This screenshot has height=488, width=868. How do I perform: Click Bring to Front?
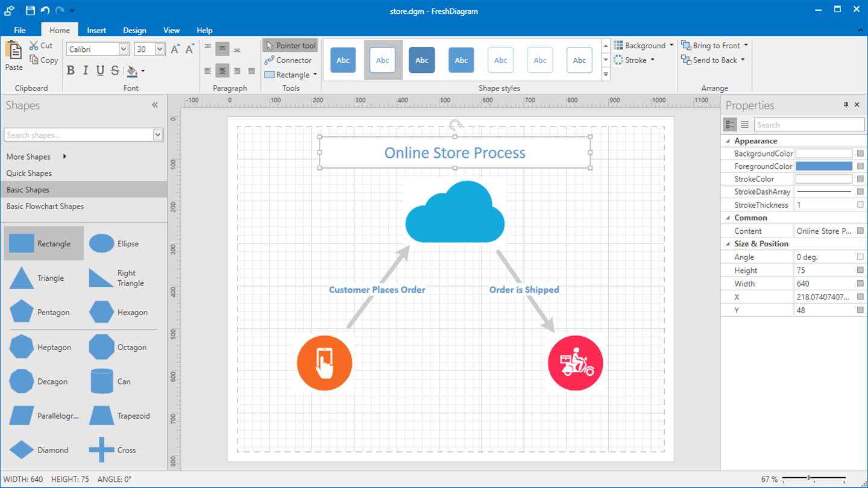(x=715, y=46)
